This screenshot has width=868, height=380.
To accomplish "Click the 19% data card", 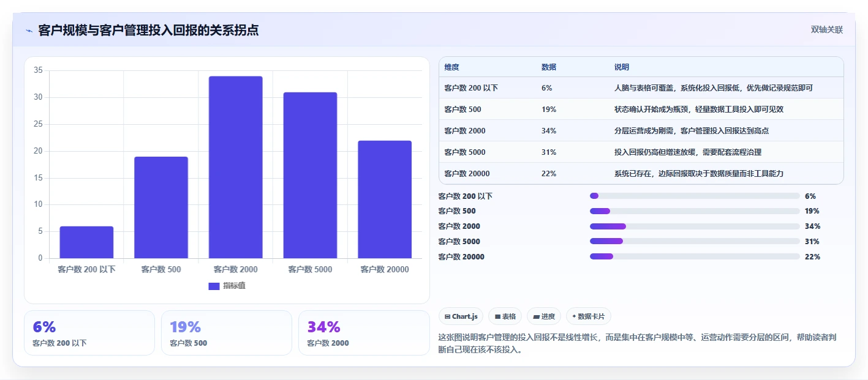I will coord(227,333).
